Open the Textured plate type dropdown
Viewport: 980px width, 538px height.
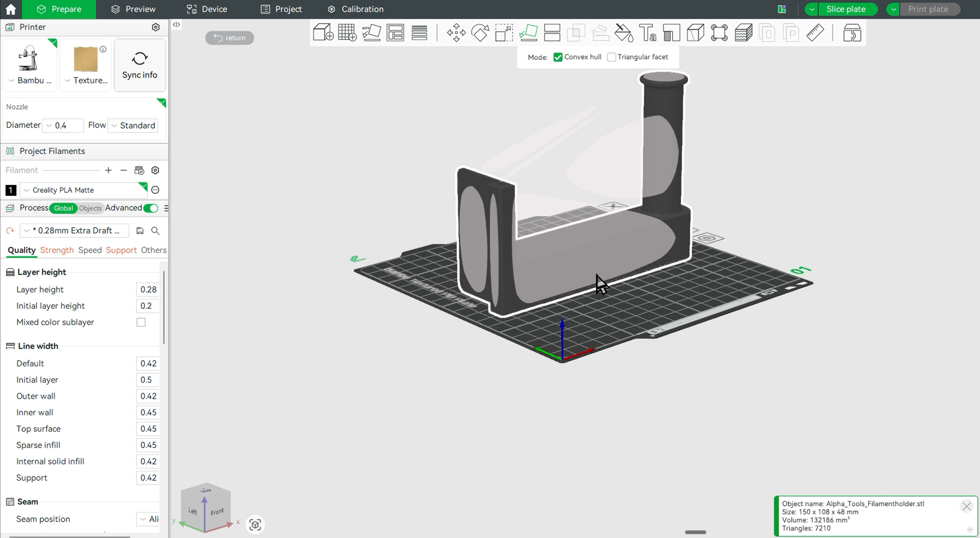(x=86, y=80)
